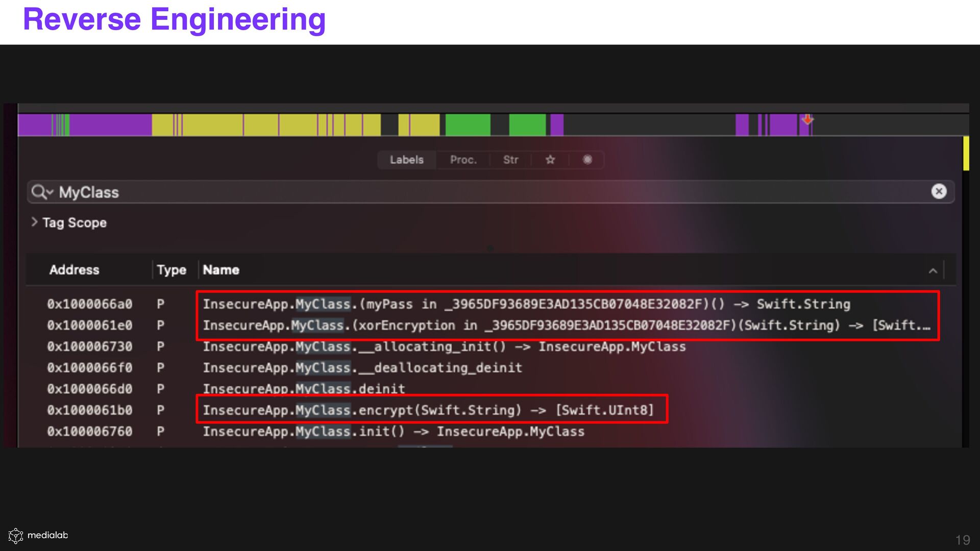Image resolution: width=980 pixels, height=551 pixels.
Task: Click the medialab logo icon
Action: [x=16, y=535]
